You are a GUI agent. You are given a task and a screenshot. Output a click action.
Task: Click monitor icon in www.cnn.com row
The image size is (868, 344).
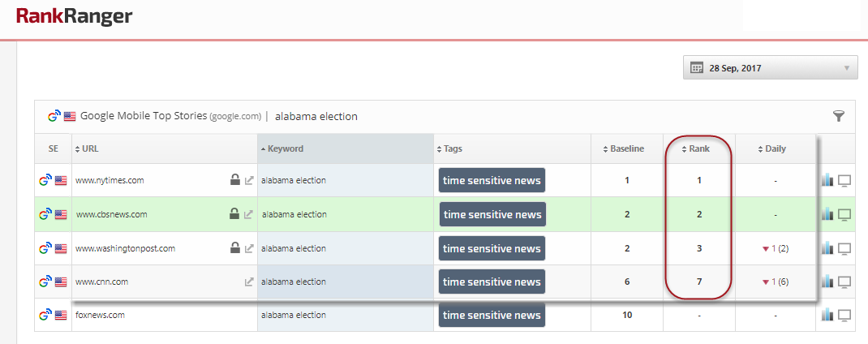click(x=844, y=282)
